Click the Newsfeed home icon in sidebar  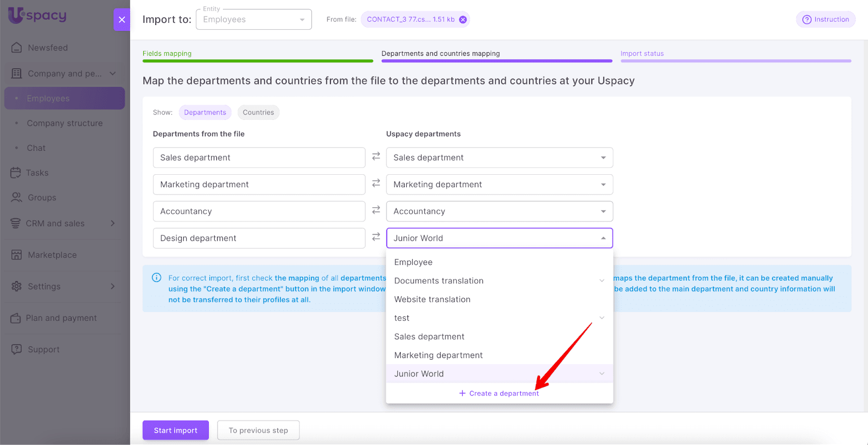[x=17, y=48]
